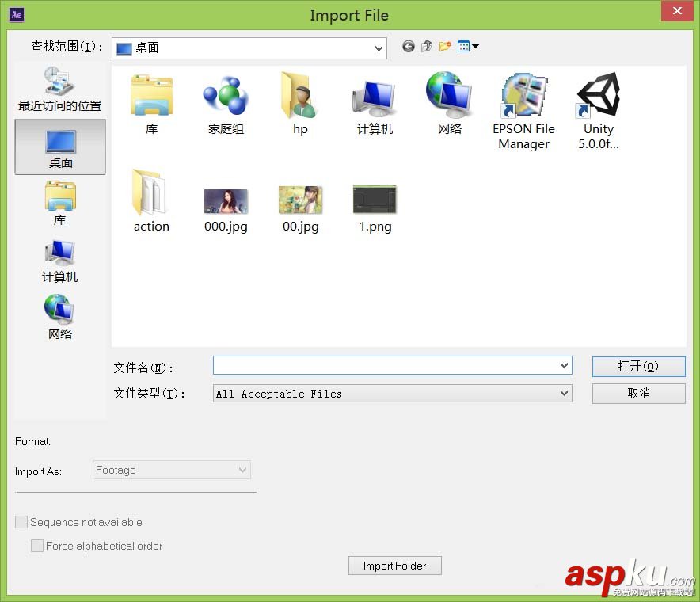Enable Force alphabetical order
The height and width of the screenshot is (602, 700).
tap(36, 546)
